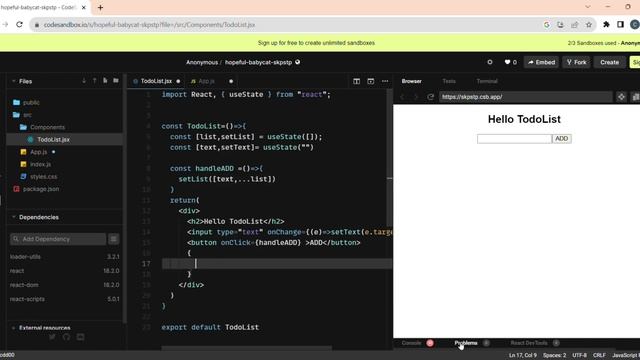
Task: Open the Problems panel tab
Action: point(466,343)
